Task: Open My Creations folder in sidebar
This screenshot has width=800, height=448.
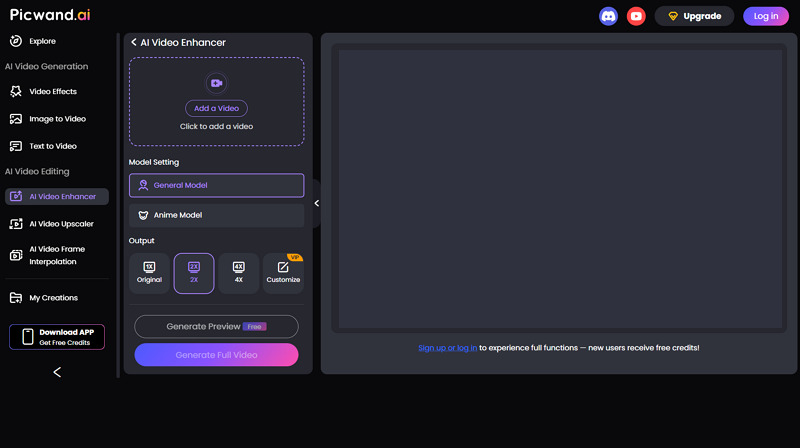Action: pos(52,298)
